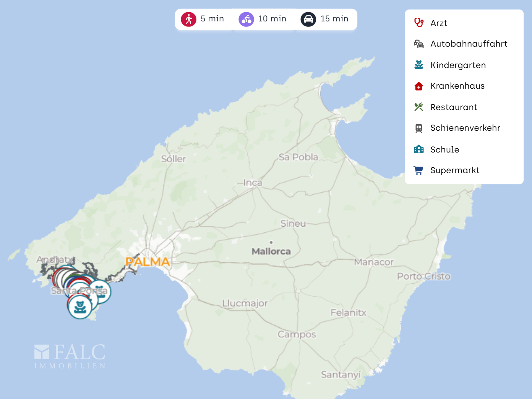Click the Supermarkt legend label
Image resolution: width=532 pixels, height=399 pixels.
point(455,170)
